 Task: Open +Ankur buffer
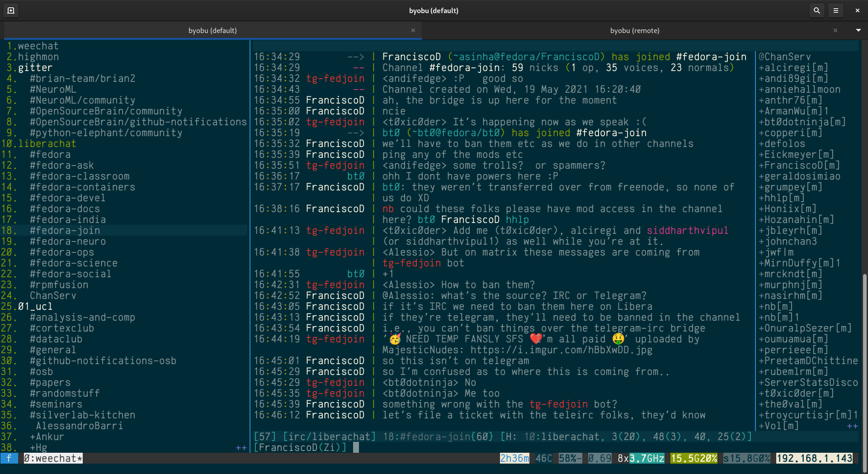[47, 437]
